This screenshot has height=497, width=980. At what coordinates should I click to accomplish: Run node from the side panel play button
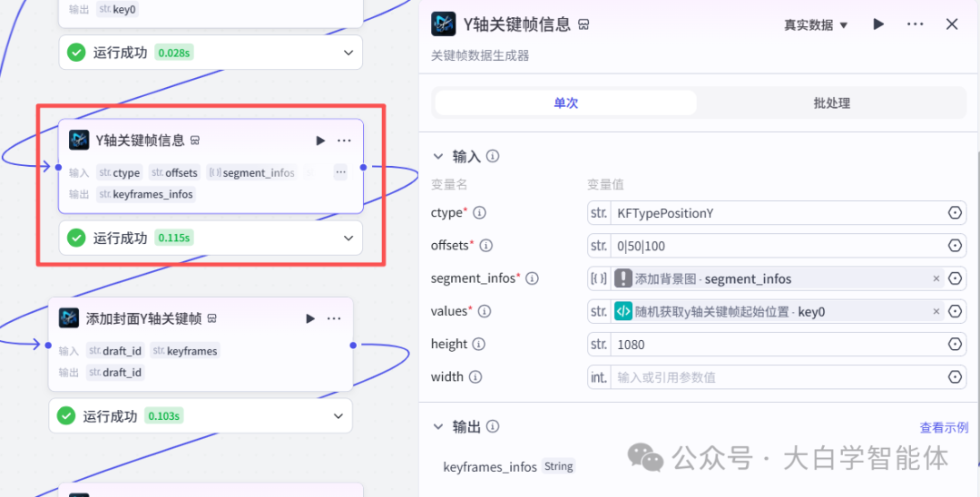tap(878, 24)
